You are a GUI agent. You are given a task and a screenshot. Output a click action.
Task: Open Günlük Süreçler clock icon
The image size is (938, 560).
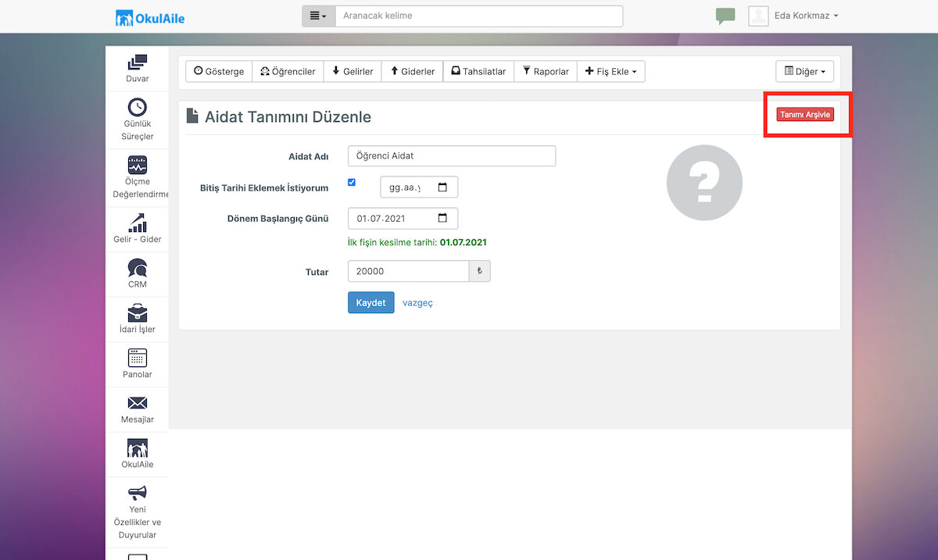tap(137, 107)
